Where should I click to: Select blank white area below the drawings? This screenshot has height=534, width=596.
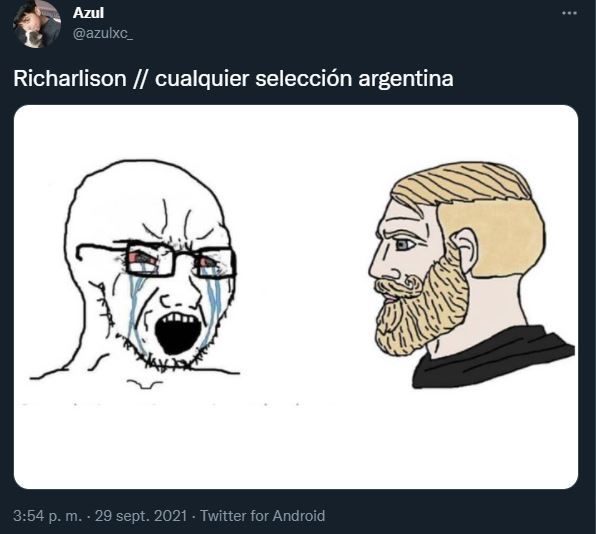pos(296,447)
